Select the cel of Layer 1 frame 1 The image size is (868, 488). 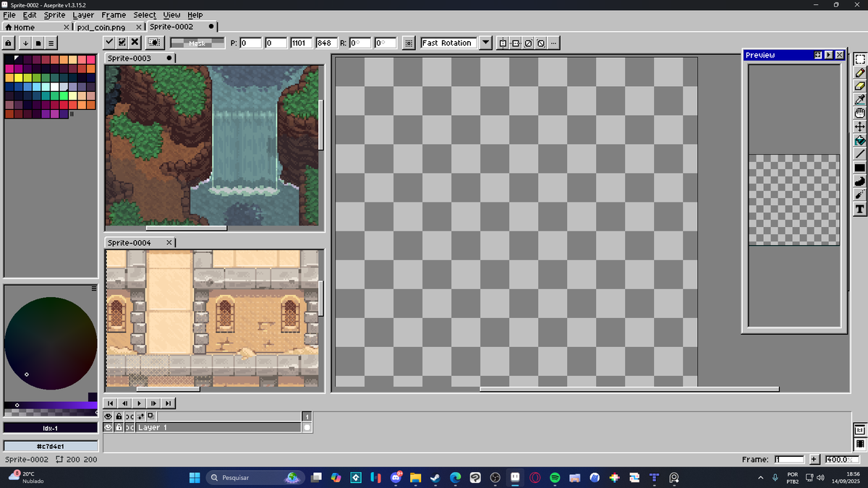pos(307,427)
